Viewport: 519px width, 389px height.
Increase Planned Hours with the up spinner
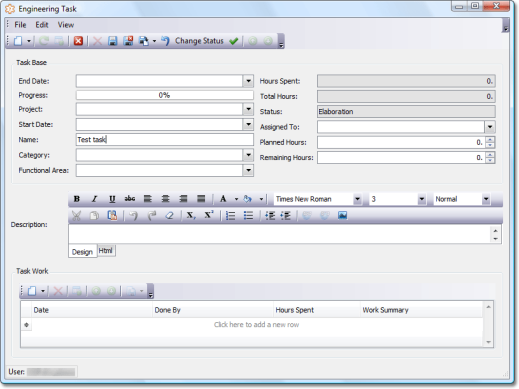pos(490,139)
